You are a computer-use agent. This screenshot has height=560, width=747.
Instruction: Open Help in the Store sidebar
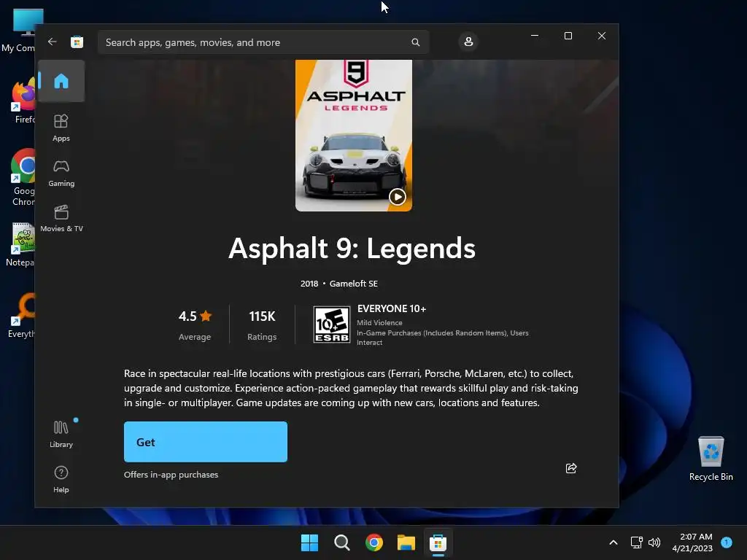coord(61,479)
